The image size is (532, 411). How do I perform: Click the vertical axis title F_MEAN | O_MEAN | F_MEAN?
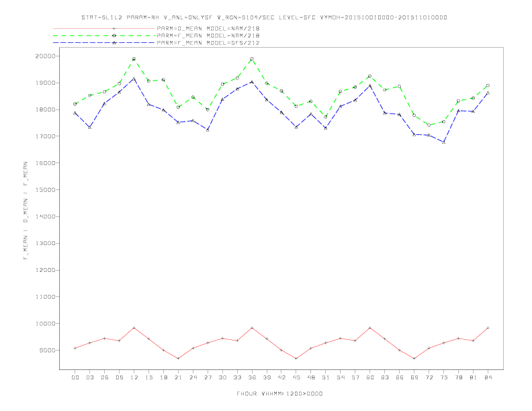[x=26, y=211]
